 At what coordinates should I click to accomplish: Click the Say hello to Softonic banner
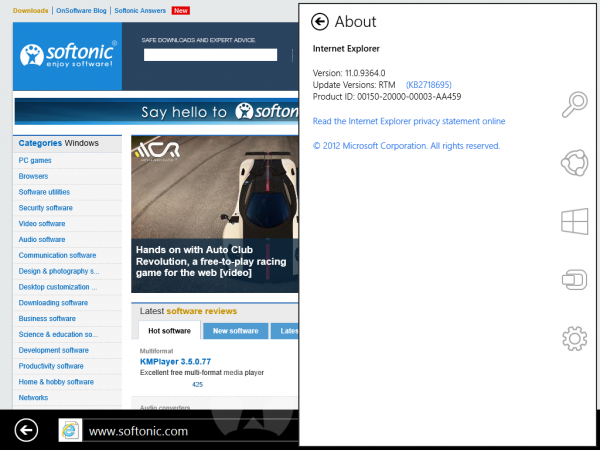tap(157, 112)
